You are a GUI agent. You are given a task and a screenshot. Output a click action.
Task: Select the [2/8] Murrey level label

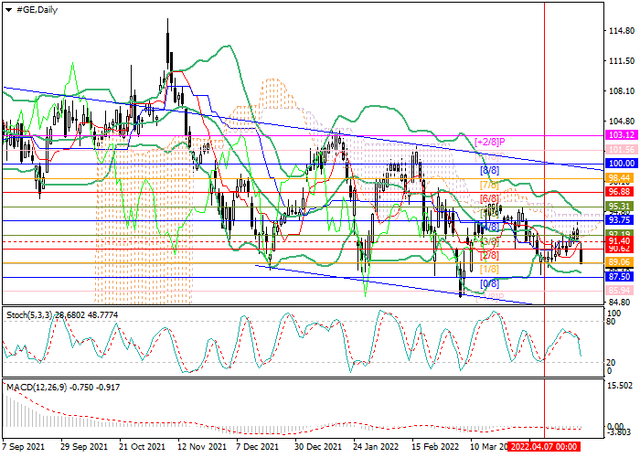pyautogui.click(x=489, y=256)
